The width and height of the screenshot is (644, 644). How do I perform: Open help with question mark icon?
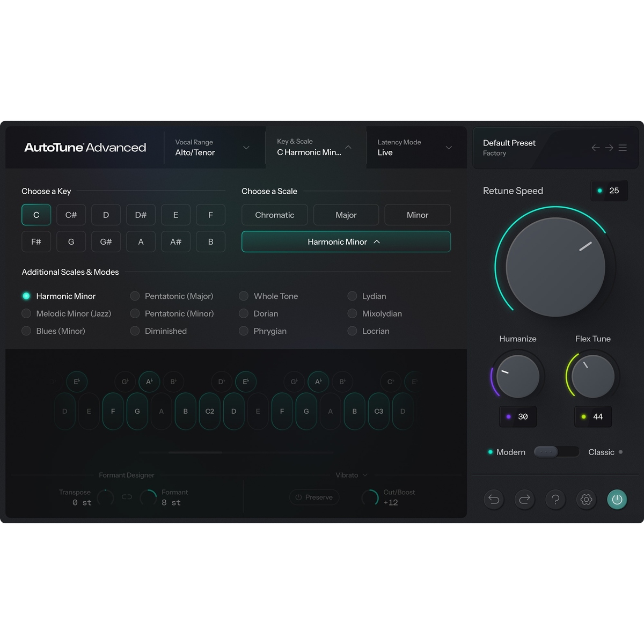pyautogui.click(x=555, y=500)
